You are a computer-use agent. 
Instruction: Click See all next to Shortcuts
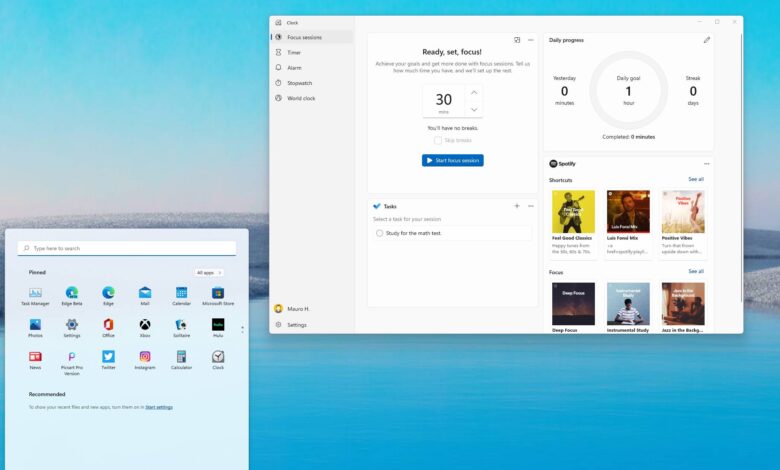696,179
